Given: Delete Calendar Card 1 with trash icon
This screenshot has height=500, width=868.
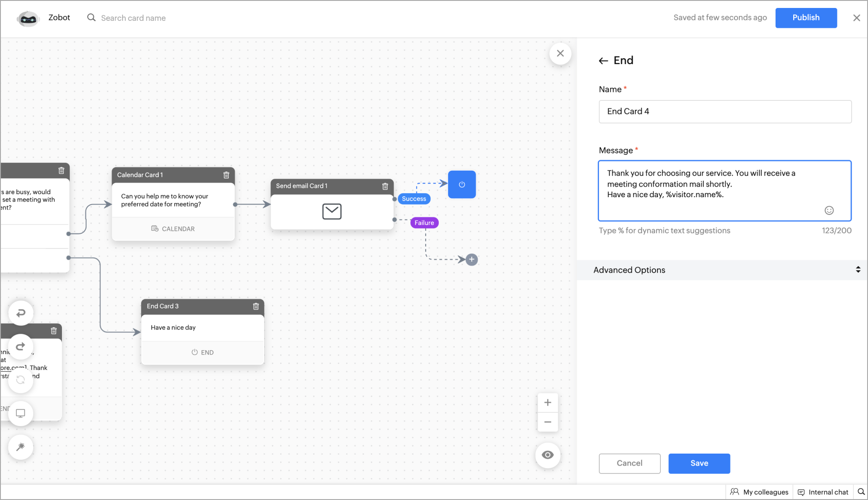Looking at the screenshot, I should click(x=226, y=175).
